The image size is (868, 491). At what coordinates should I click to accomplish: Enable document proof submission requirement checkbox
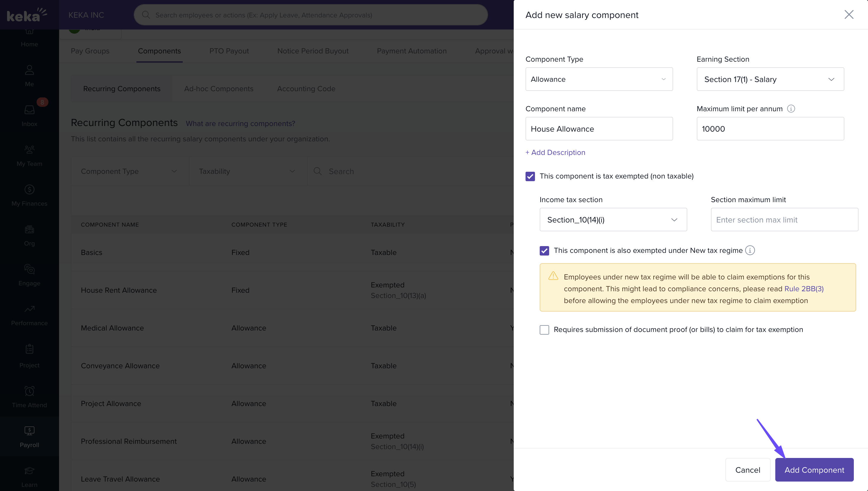pyautogui.click(x=544, y=330)
